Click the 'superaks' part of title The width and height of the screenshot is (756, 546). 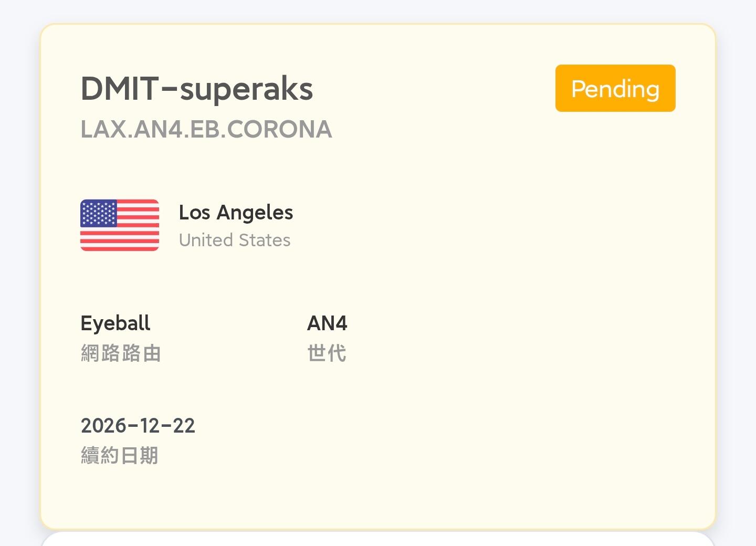click(x=246, y=89)
